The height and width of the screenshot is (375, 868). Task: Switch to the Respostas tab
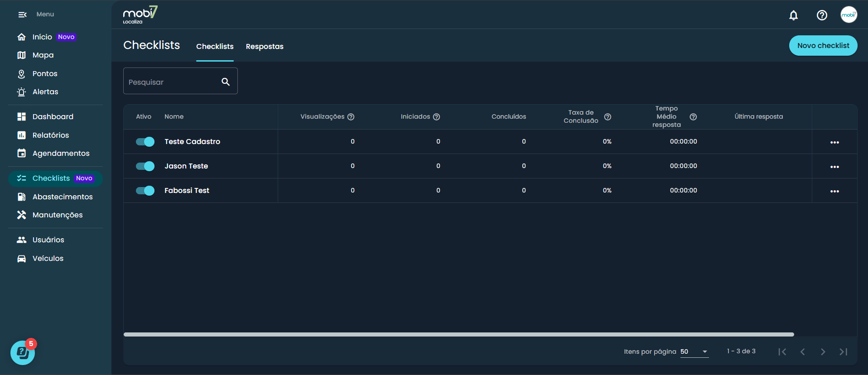(265, 47)
